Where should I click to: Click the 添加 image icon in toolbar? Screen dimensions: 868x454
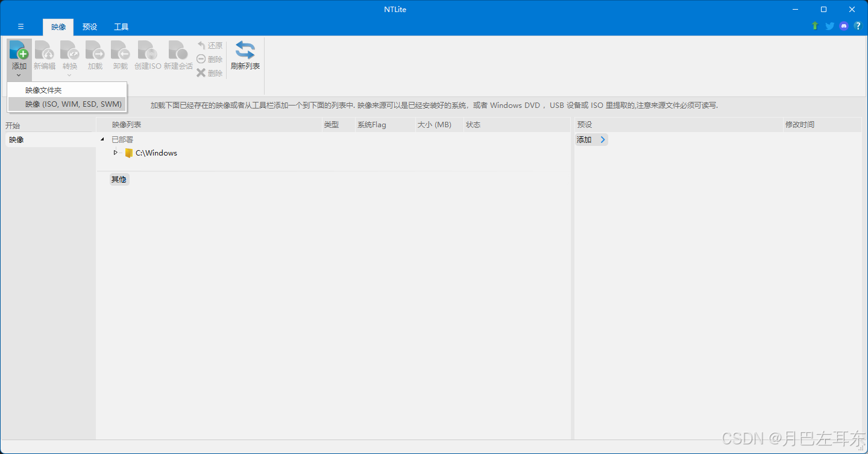19,50
